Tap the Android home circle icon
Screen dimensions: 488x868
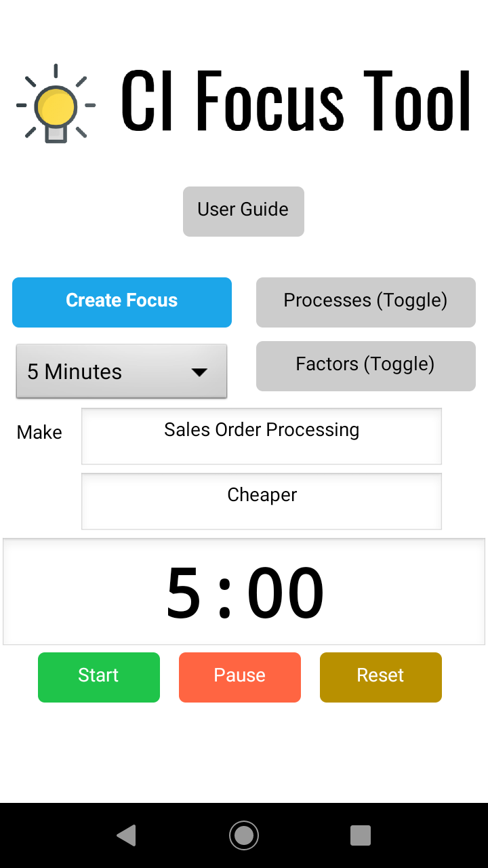point(244,835)
